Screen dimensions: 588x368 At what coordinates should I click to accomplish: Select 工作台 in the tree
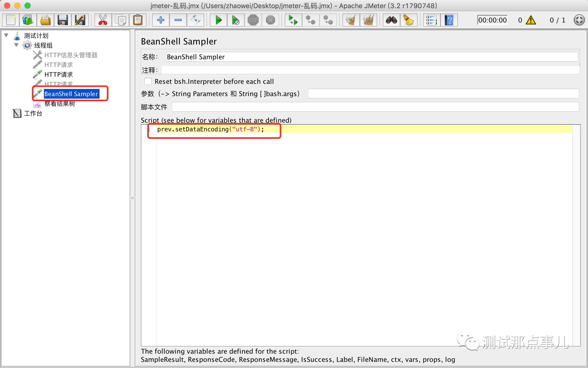[33, 113]
